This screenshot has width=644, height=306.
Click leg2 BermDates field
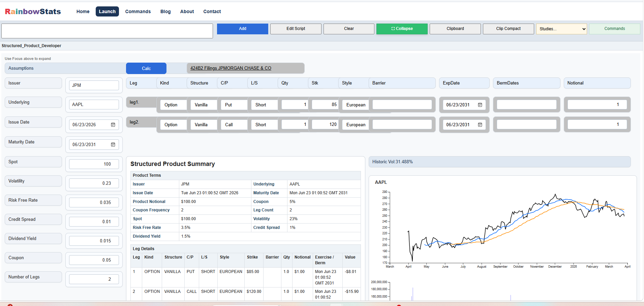[x=526, y=125]
